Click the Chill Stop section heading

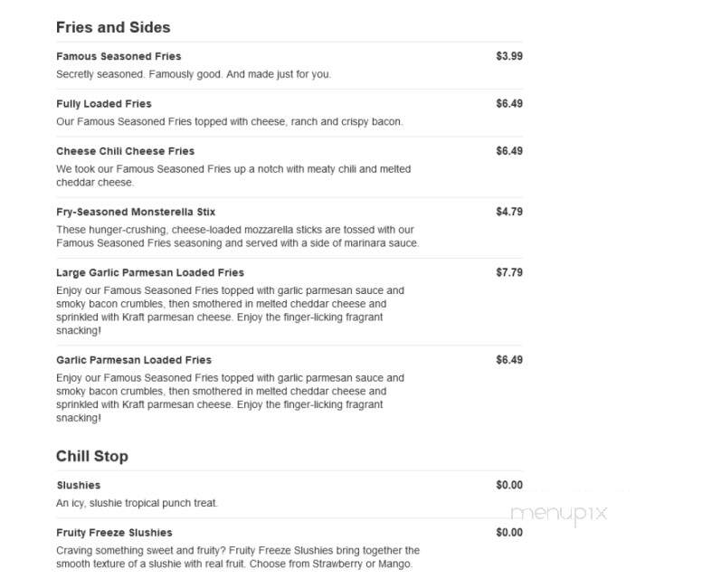(x=92, y=457)
